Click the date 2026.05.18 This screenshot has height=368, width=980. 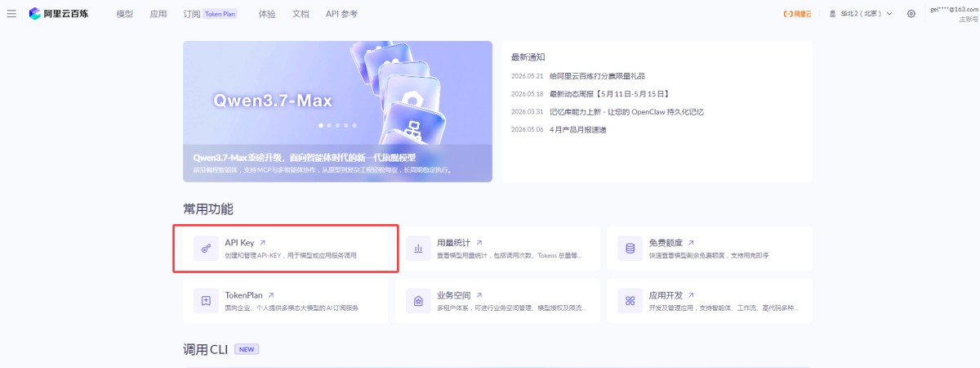pos(527,93)
